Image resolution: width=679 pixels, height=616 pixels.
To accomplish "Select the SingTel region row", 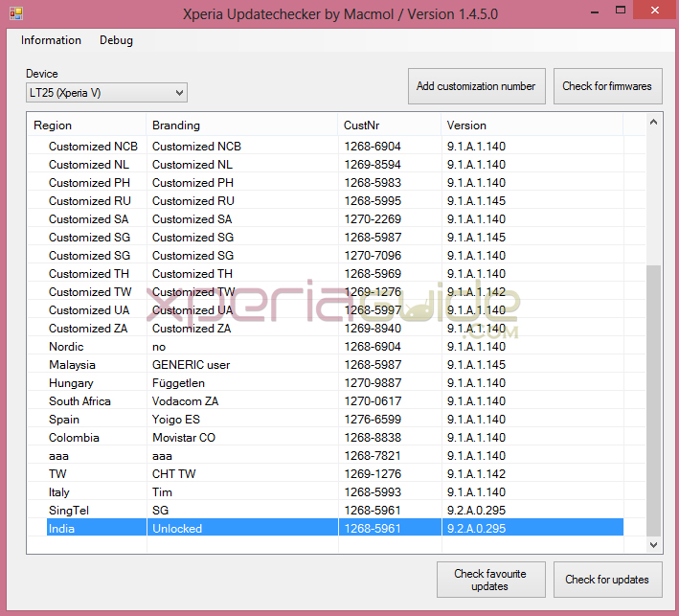I will pyautogui.click(x=326, y=511).
